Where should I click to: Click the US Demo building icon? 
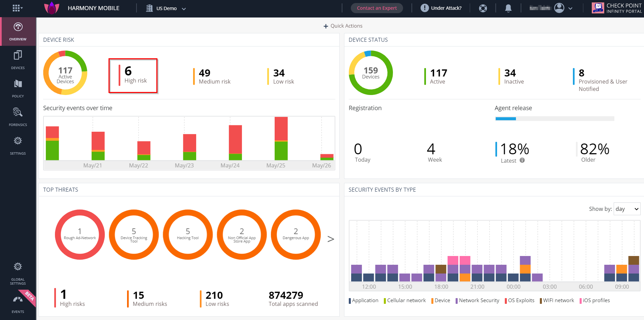tap(149, 8)
